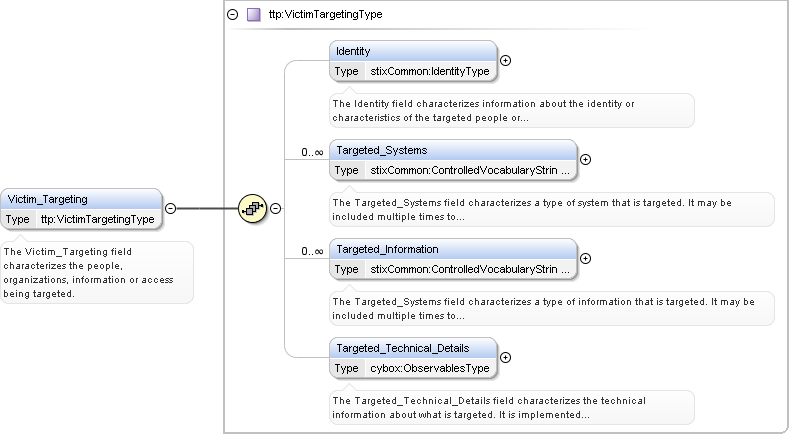This screenshot has height=435, width=790.
Task: Click the Victim_Targeting description note
Action: 97,272
